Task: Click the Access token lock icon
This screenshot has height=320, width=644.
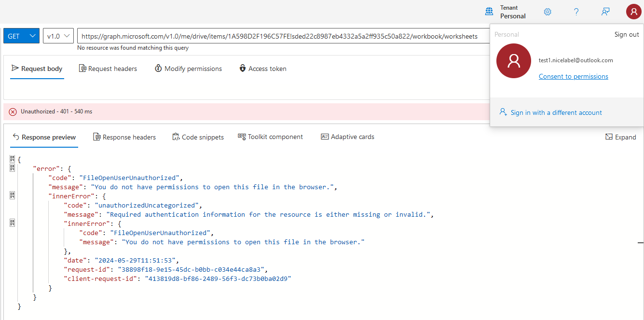Action: pos(242,68)
